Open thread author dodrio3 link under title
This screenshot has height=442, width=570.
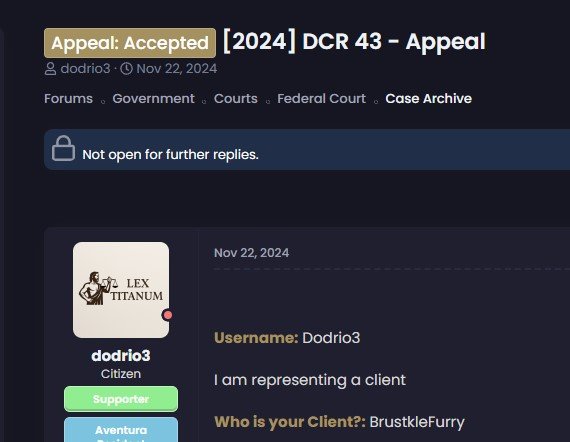tap(85, 69)
